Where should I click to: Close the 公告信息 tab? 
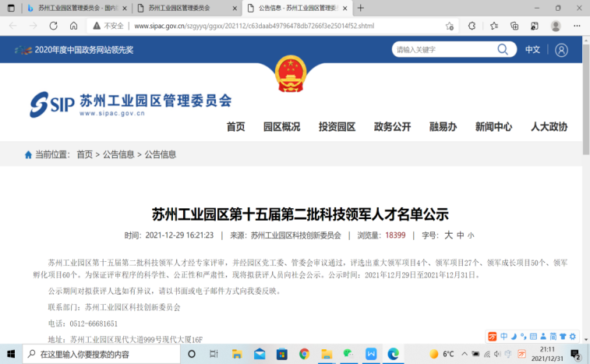point(344,9)
